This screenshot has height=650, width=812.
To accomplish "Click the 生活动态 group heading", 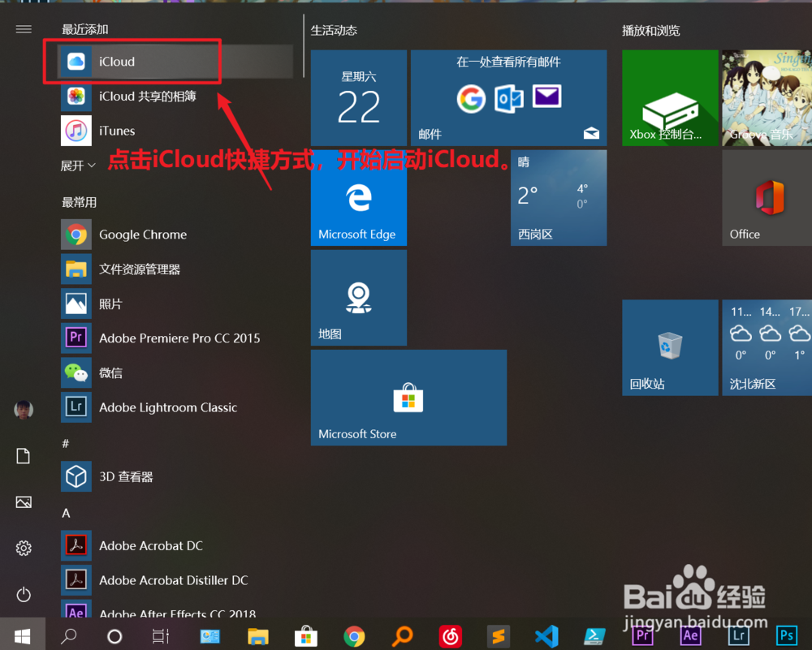I will tap(334, 31).
